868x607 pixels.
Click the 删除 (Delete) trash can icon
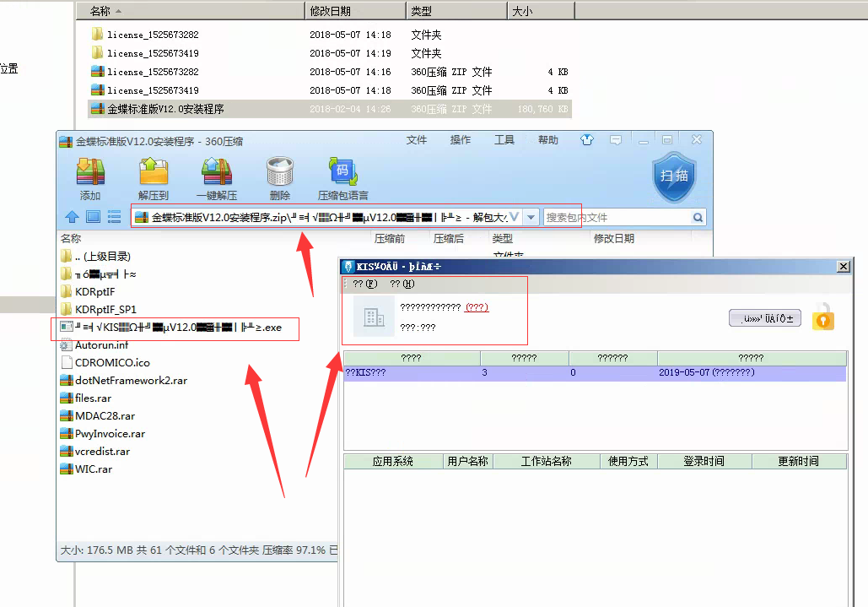[x=279, y=171]
